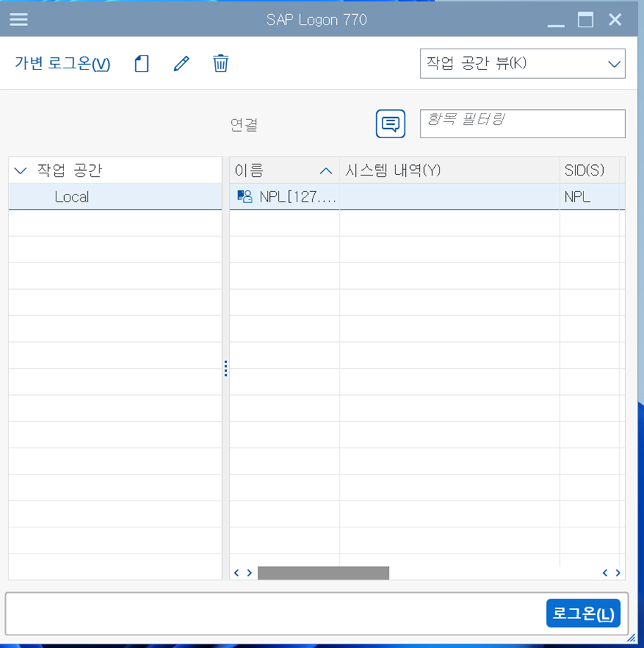Click the 로그온(L) logon button
The height and width of the screenshot is (648, 644).
(583, 613)
